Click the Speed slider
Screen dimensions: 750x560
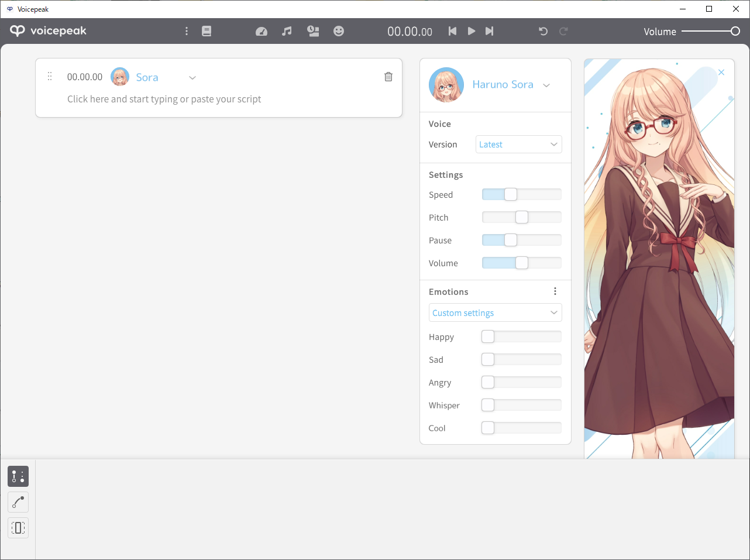(x=522, y=194)
